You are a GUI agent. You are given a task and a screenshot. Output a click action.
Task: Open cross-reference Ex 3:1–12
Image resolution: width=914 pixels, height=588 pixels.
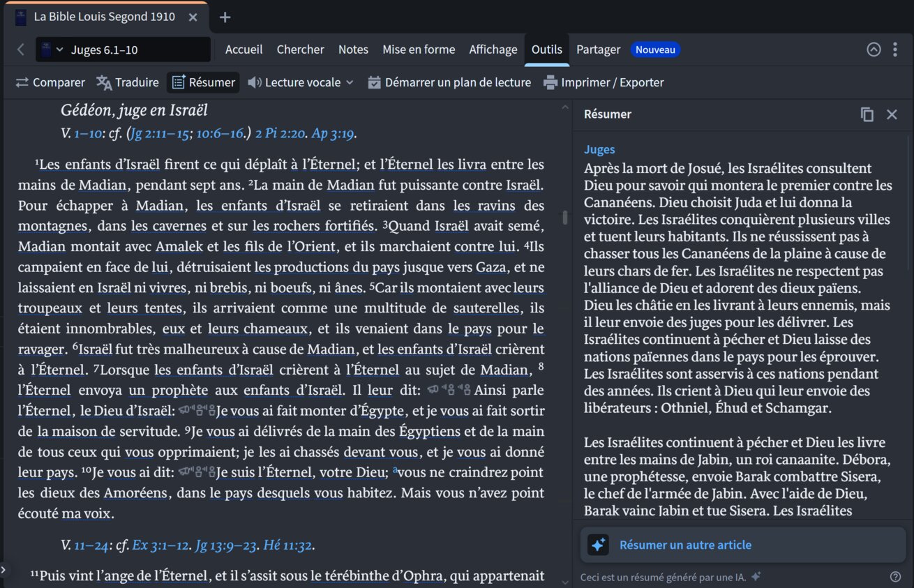point(161,545)
